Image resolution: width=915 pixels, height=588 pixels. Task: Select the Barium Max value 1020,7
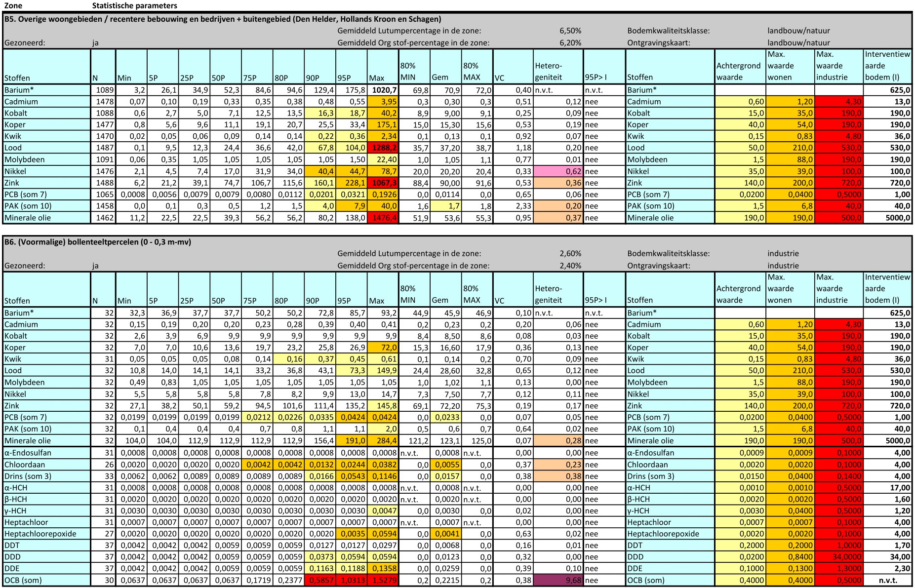point(383,90)
